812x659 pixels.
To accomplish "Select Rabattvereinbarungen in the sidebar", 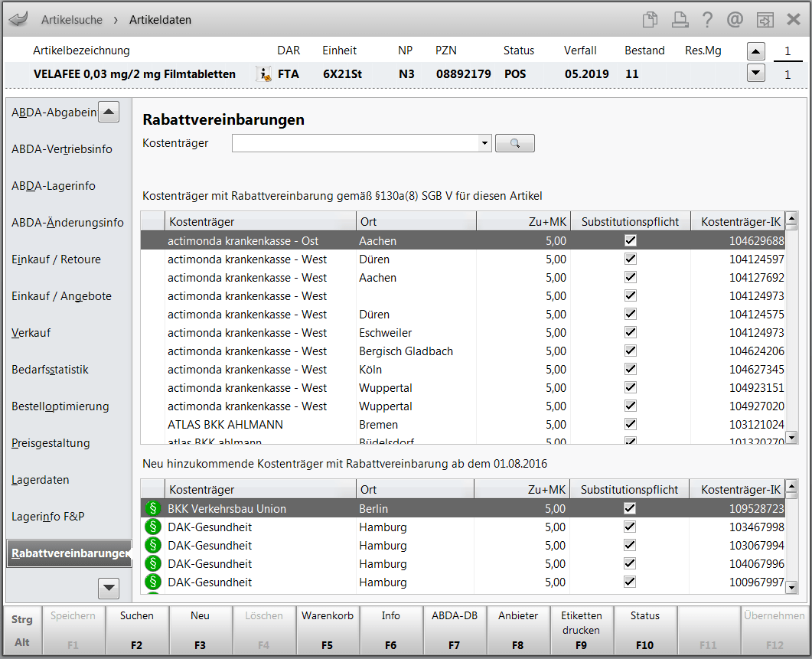I will coord(69,553).
